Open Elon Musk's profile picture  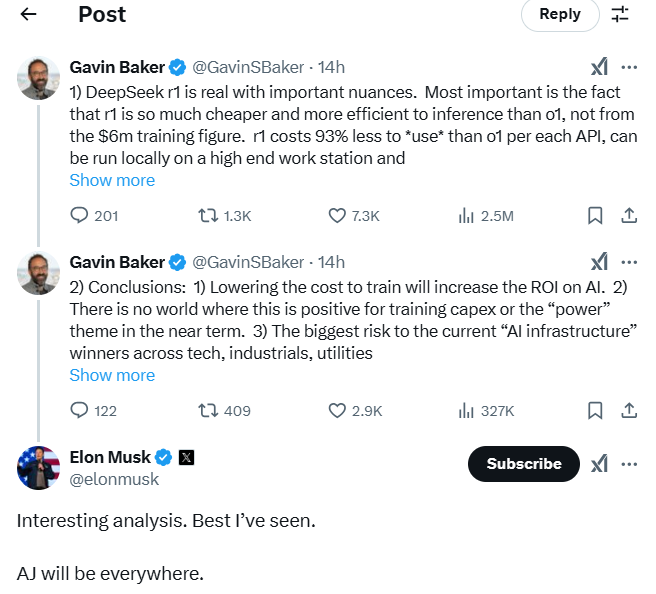click(39, 468)
